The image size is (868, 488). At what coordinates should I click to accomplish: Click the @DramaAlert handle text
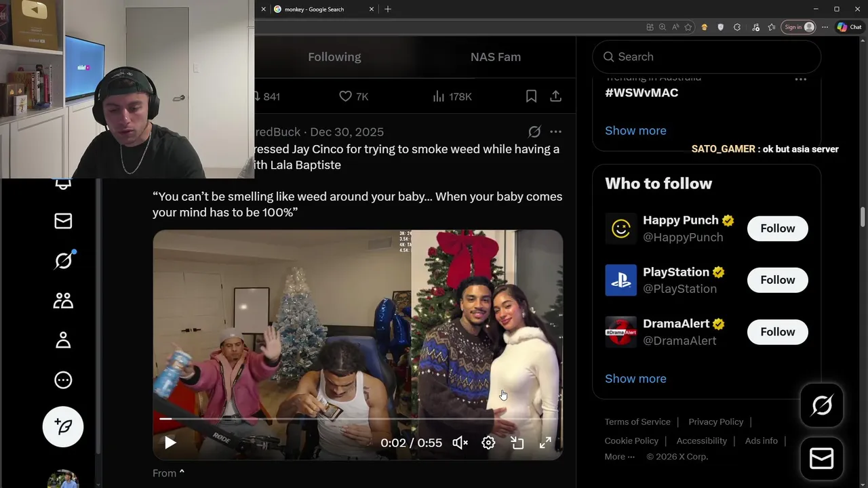point(679,340)
